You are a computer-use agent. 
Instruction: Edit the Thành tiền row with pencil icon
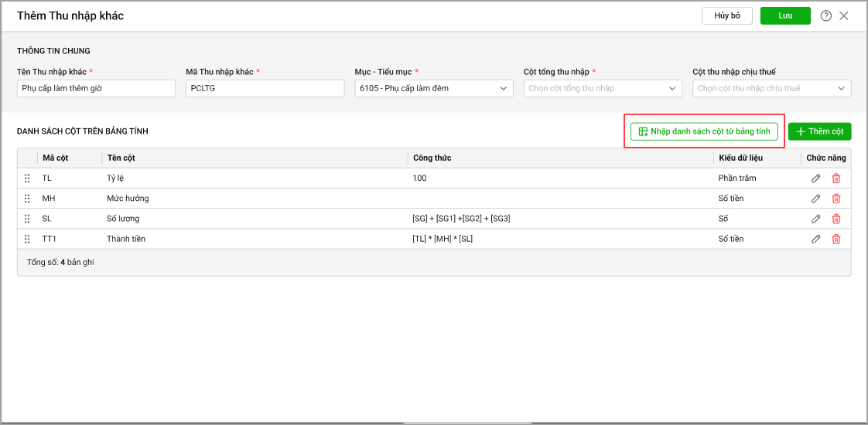tap(815, 239)
